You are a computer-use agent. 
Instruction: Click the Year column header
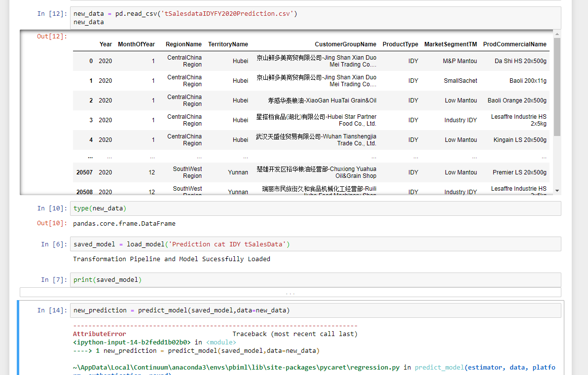click(x=106, y=44)
